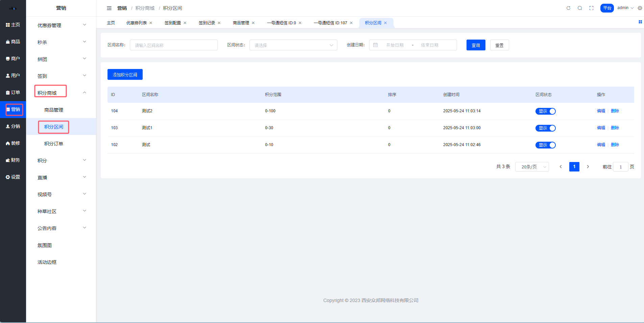Open the settings gear icon
This screenshot has height=323, width=644.
[x=640, y=8]
